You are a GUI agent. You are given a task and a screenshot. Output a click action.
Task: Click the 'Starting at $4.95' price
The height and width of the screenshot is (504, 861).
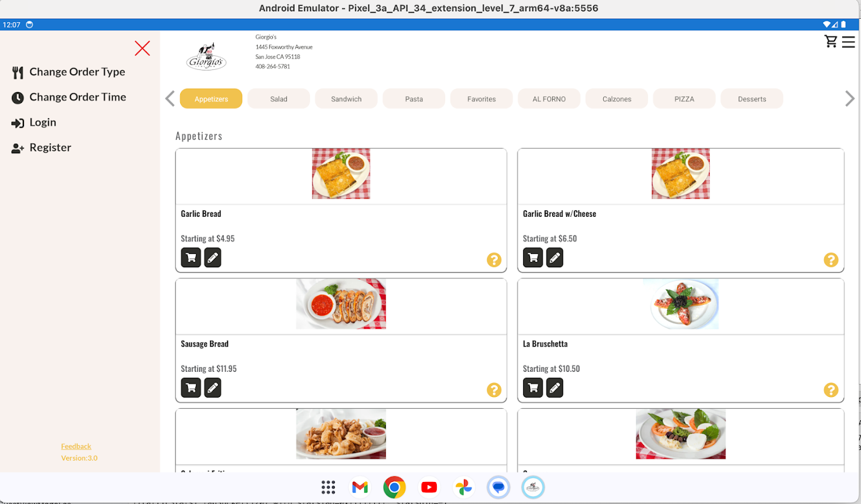[x=208, y=239]
